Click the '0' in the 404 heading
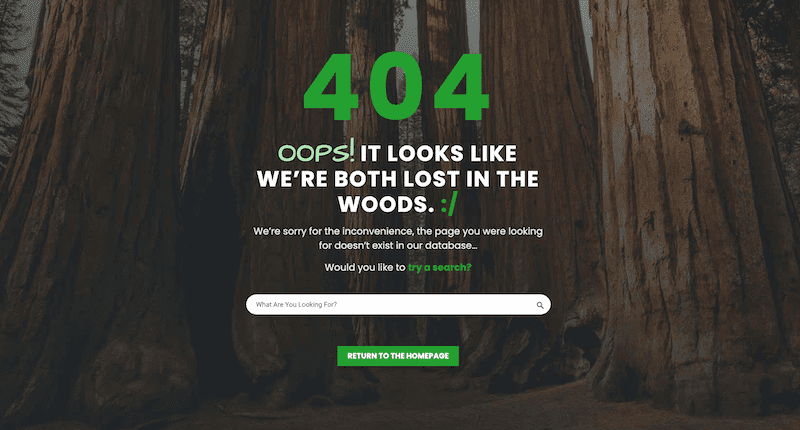Screen dimensions: 800x430 (396, 86)
